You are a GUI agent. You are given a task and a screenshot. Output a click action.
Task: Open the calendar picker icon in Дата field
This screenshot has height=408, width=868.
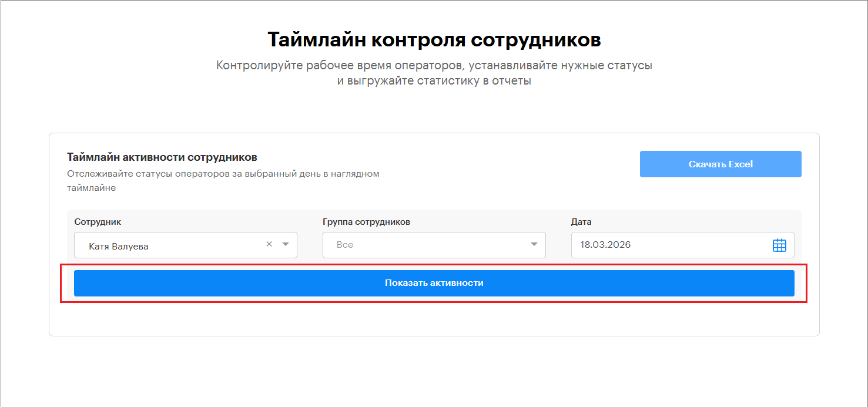tap(779, 245)
